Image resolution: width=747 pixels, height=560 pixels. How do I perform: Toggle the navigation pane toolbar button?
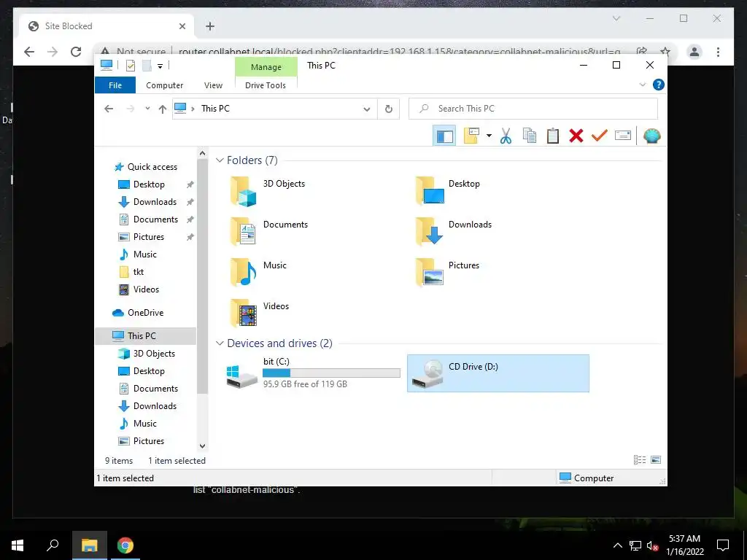point(444,136)
